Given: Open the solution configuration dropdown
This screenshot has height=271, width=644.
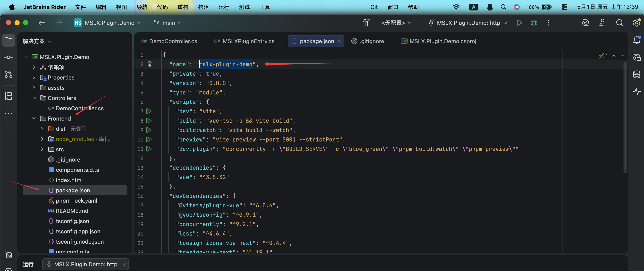Looking at the screenshot, I should tap(396, 23).
